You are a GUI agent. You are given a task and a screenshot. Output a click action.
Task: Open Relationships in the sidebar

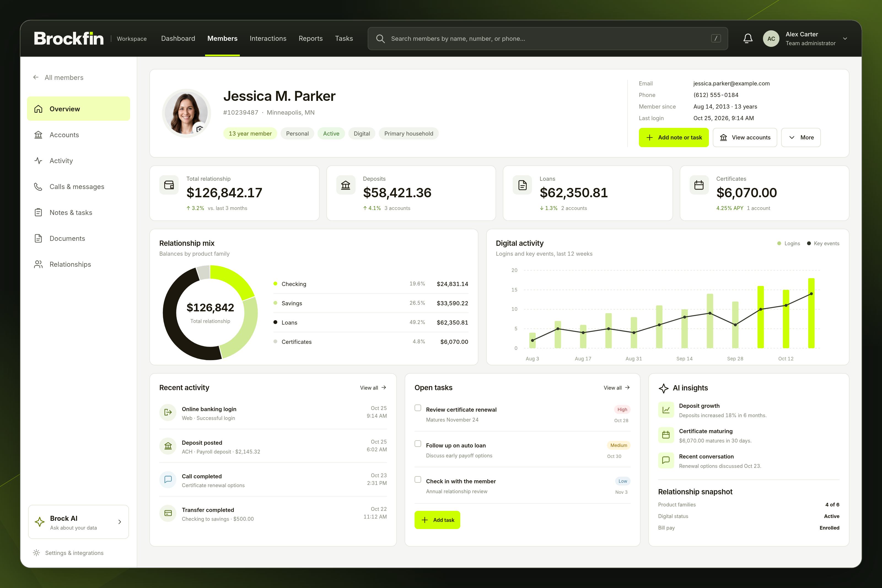pos(78,264)
